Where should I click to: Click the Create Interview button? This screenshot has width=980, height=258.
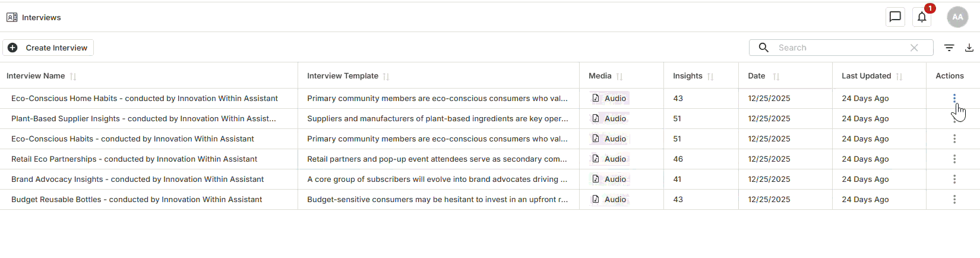pos(49,48)
